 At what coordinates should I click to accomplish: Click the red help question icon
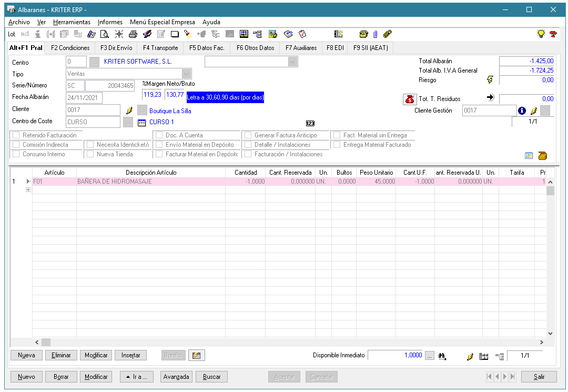[553, 34]
